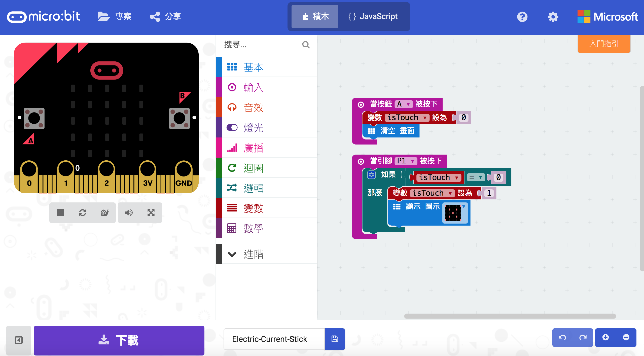Switch to the 積木 blocks tab

coord(315,17)
